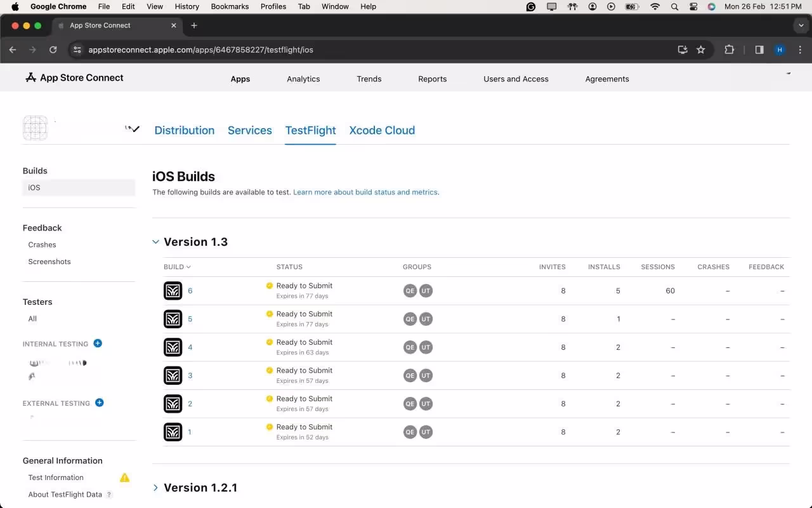This screenshot has width=812, height=508.
Task: Click the app placeholder icon in header
Action: (x=35, y=128)
